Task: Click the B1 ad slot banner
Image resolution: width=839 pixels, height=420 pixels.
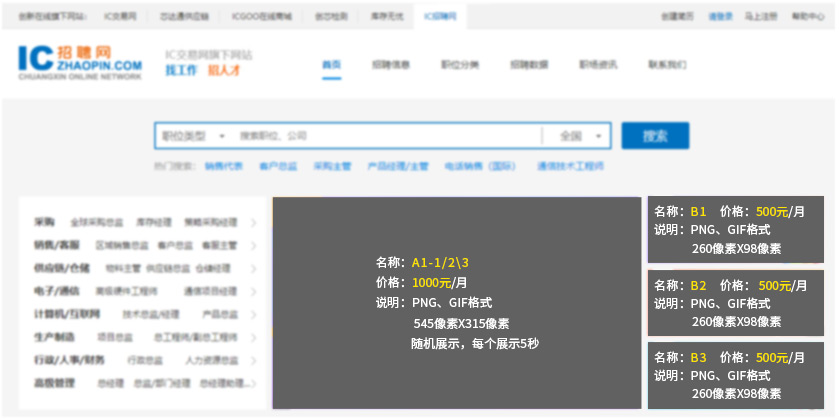Action: (x=736, y=230)
